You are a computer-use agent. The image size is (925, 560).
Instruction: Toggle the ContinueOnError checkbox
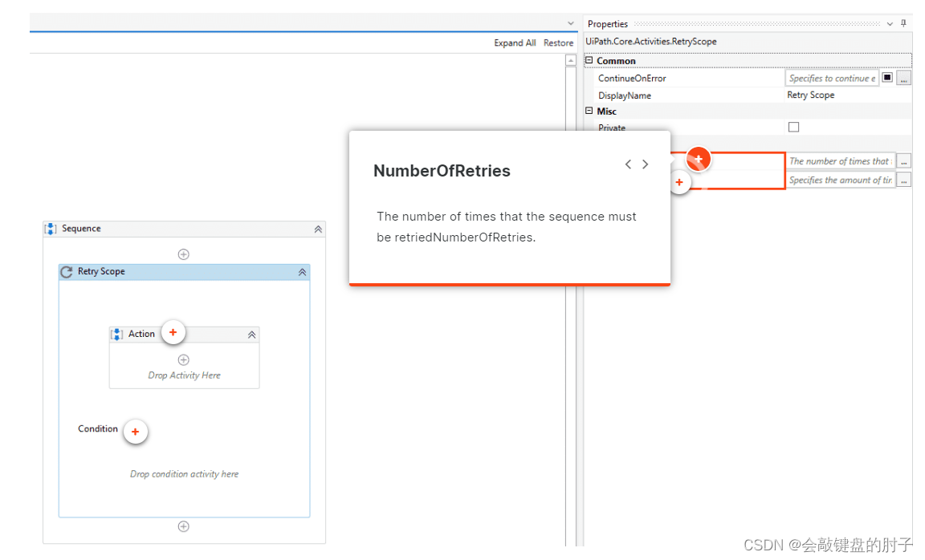click(x=887, y=78)
